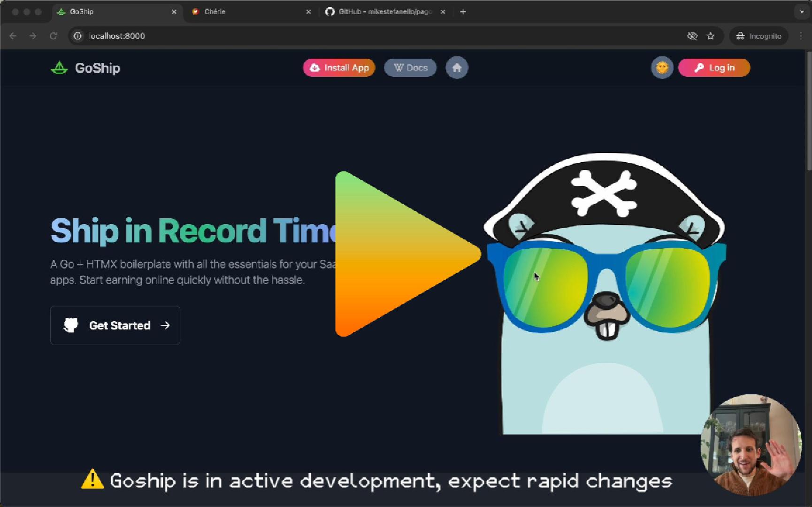The height and width of the screenshot is (507, 812).
Task: Reload the page
Action: point(54,36)
